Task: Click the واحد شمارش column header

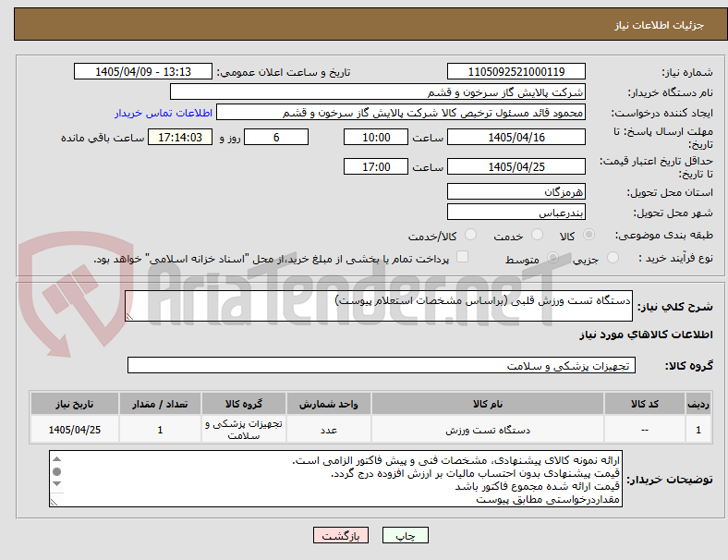Action: pos(329,404)
